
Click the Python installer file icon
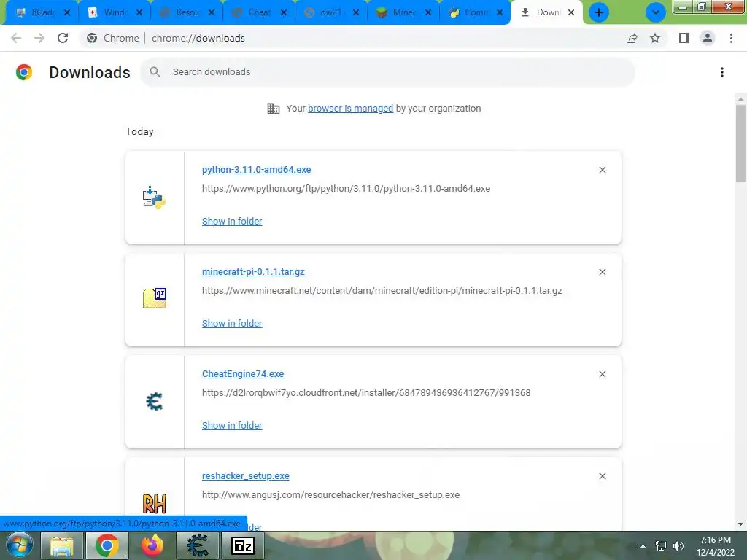[155, 198]
